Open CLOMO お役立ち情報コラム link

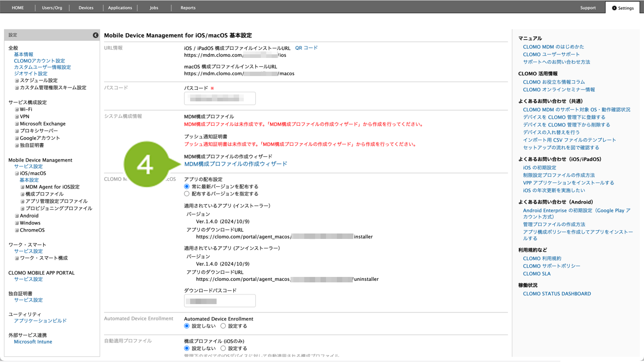554,82
